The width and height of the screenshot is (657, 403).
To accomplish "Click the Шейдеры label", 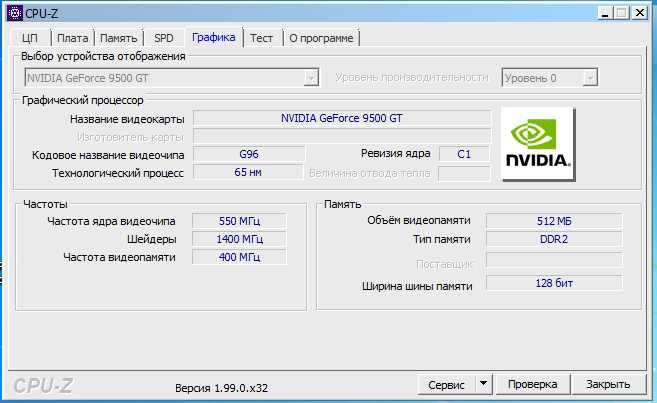I will 152,240.
